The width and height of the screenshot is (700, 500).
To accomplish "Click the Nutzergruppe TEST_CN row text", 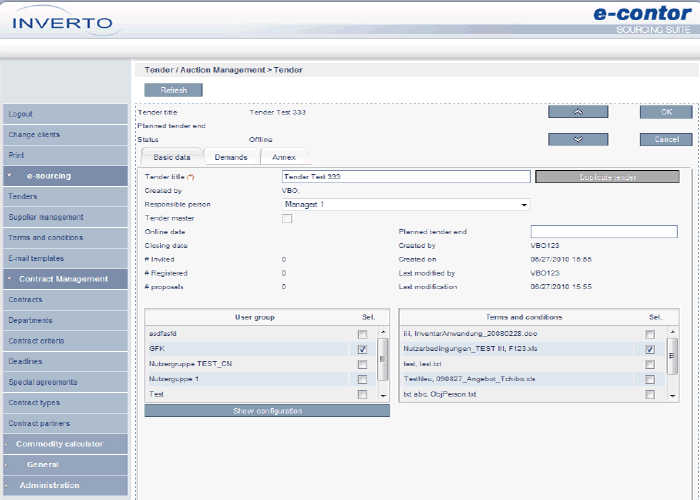I will pyautogui.click(x=191, y=364).
